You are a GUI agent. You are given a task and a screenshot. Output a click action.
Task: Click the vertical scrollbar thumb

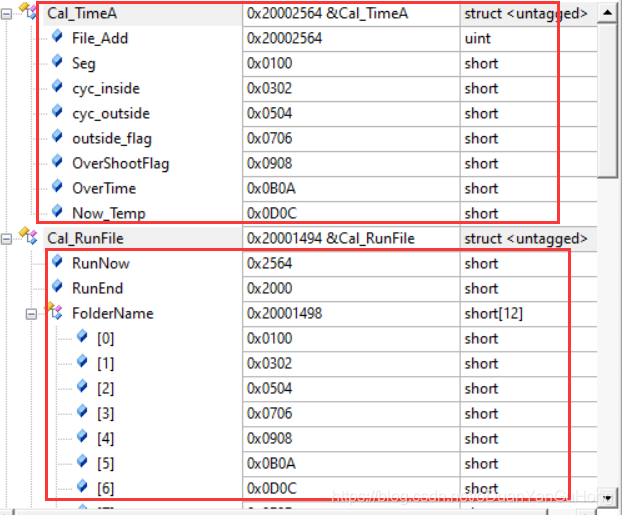click(x=607, y=100)
